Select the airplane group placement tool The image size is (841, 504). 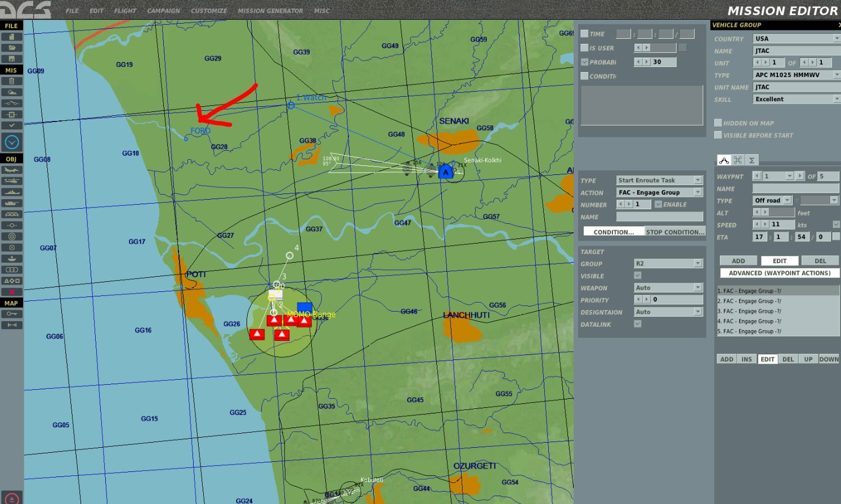coord(11,170)
